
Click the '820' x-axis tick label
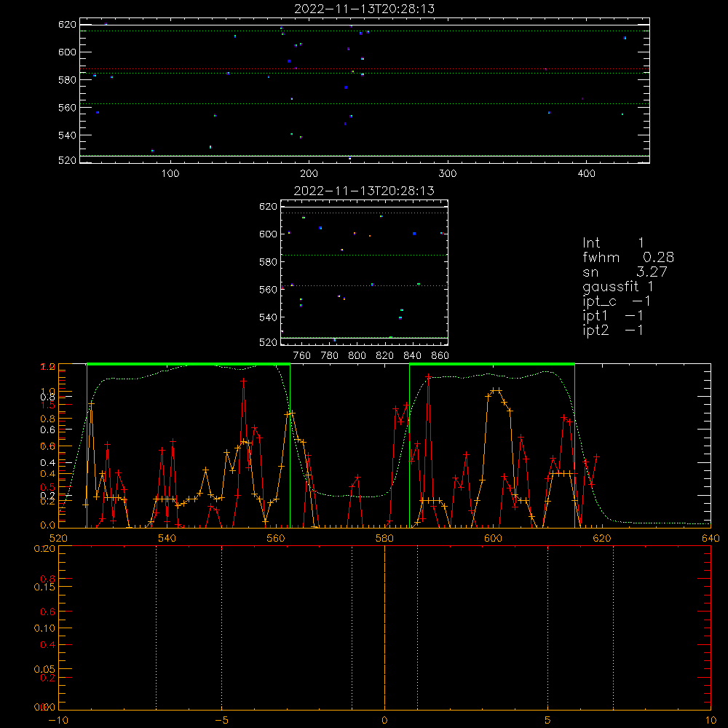coord(385,356)
